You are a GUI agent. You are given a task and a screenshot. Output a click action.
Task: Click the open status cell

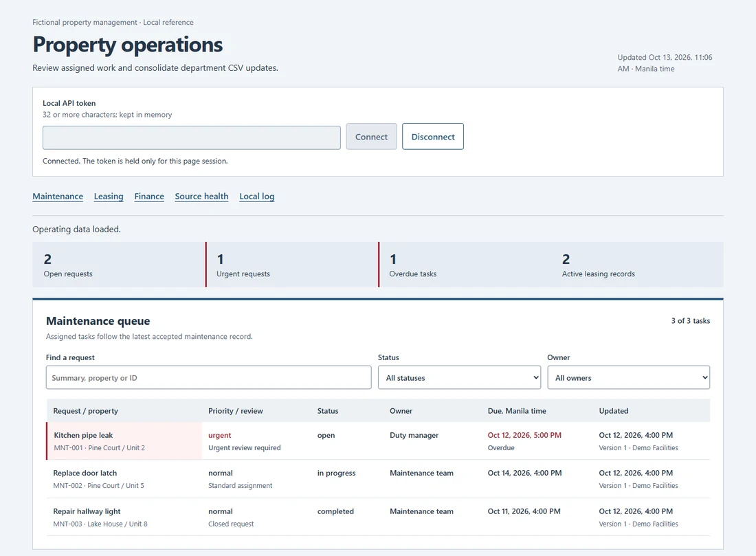point(326,435)
